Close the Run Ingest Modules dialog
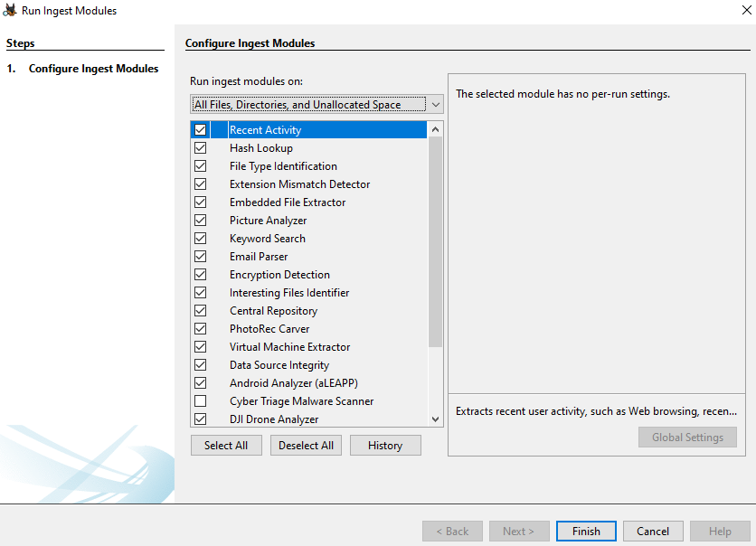The image size is (756, 546). click(x=742, y=11)
